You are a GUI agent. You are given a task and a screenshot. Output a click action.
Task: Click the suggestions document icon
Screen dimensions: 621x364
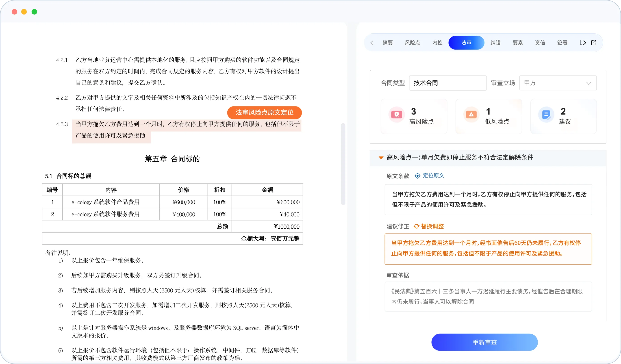pos(546,115)
